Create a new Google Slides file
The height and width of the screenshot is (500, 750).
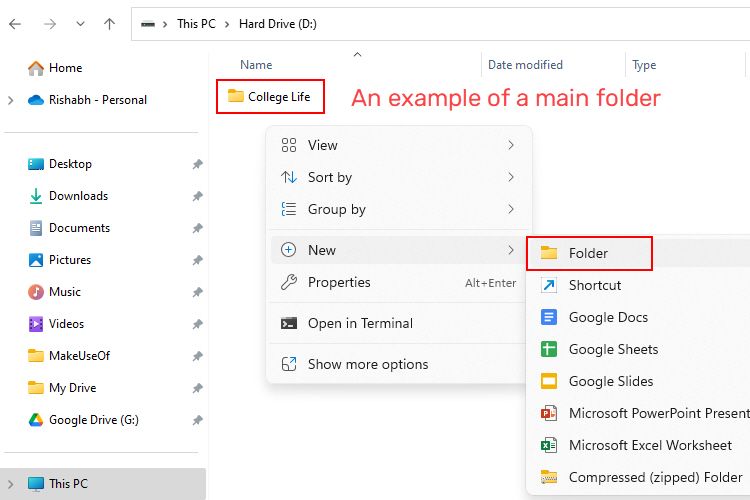point(610,381)
